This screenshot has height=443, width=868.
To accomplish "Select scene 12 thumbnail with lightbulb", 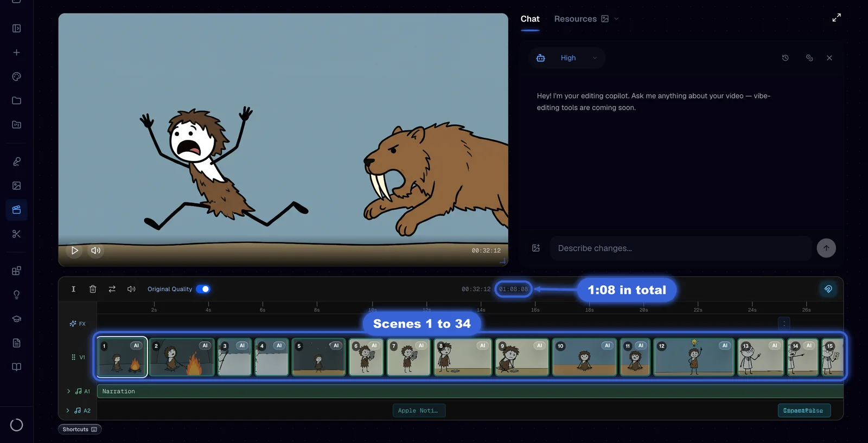I will pyautogui.click(x=694, y=357).
